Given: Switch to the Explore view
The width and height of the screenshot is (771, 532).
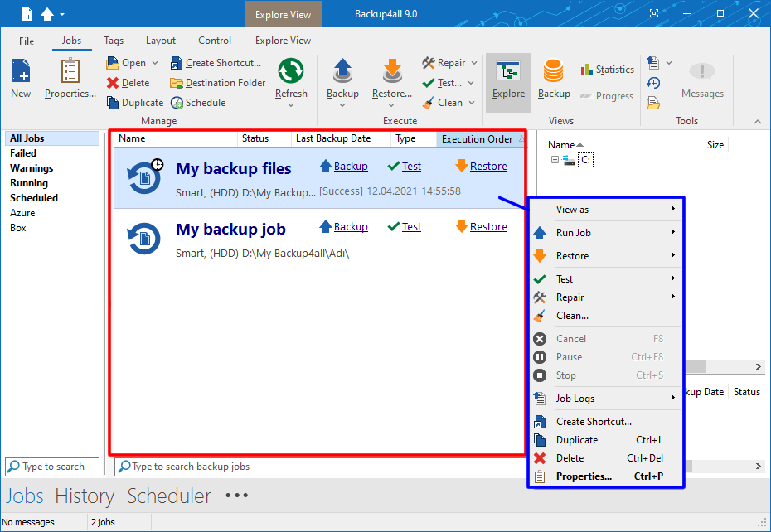Looking at the screenshot, I should [x=508, y=83].
